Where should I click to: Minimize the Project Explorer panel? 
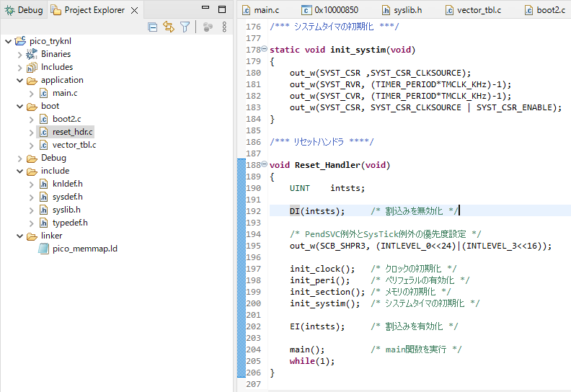[x=205, y=9]
